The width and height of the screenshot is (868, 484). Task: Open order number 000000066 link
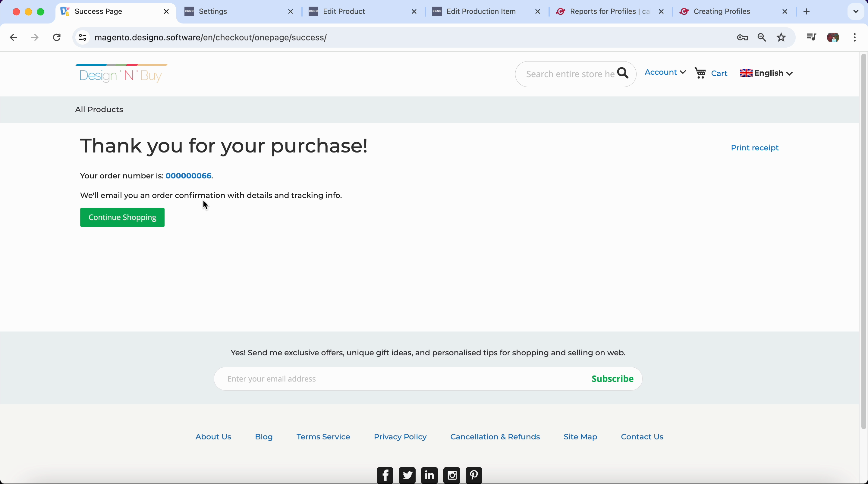tap(188, 176)
